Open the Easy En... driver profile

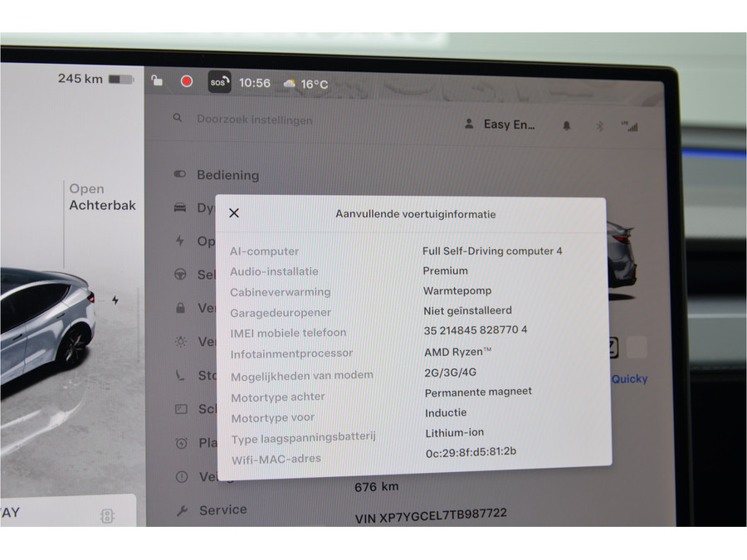(500, 124)
